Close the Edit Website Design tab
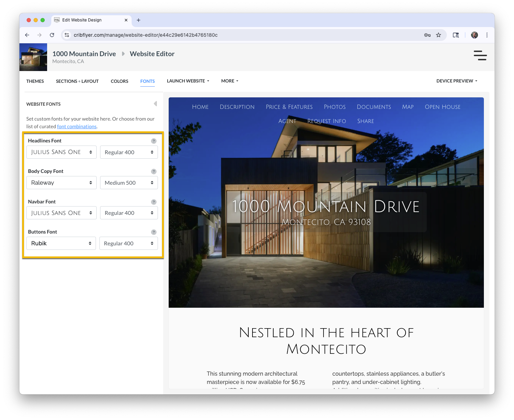Viewport: 514px width, 420px height. (x=126, y=20)
